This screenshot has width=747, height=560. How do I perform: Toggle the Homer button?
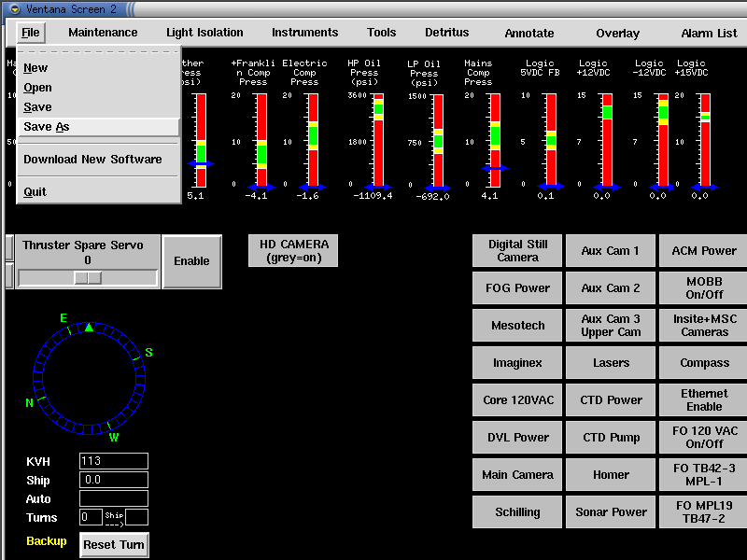point(611,475)
